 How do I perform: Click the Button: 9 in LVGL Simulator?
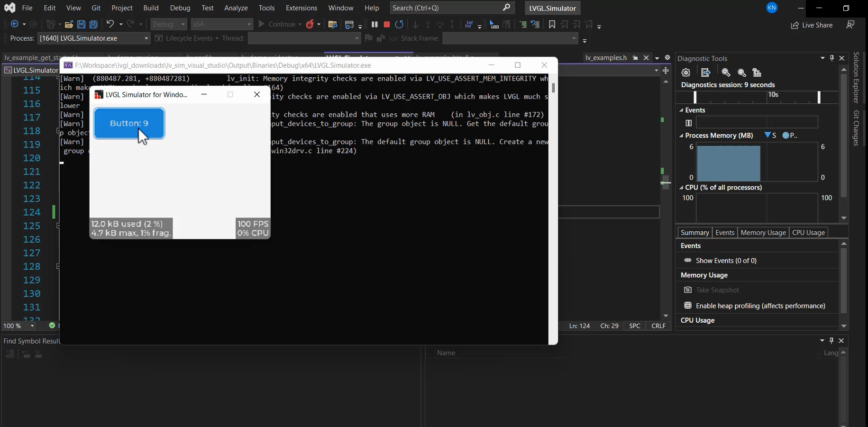pyautogui.click(x=129, y=123)
